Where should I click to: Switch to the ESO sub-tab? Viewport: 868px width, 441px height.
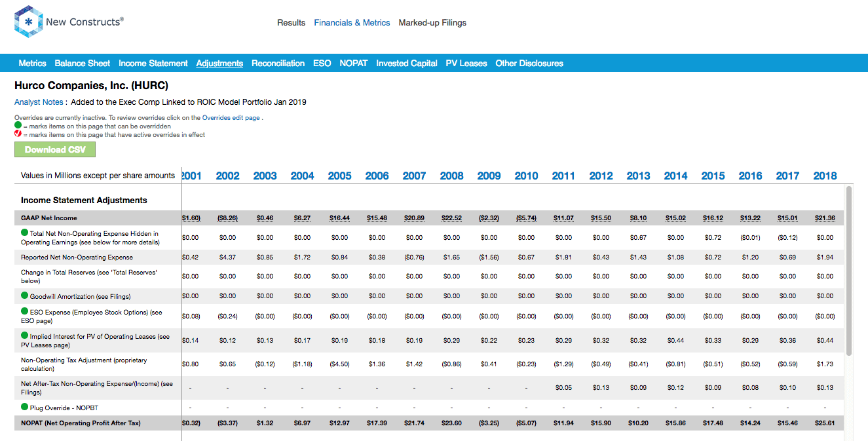(x=322, y=64)
